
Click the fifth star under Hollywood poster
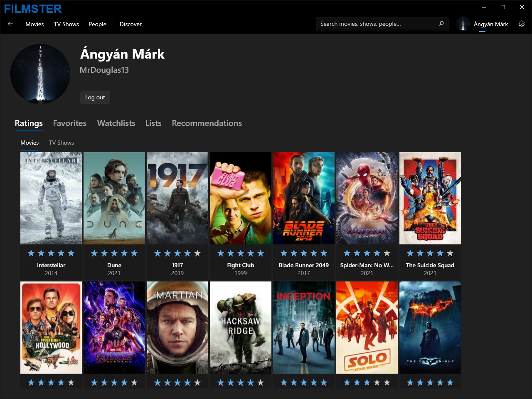(x=71, y=382)
